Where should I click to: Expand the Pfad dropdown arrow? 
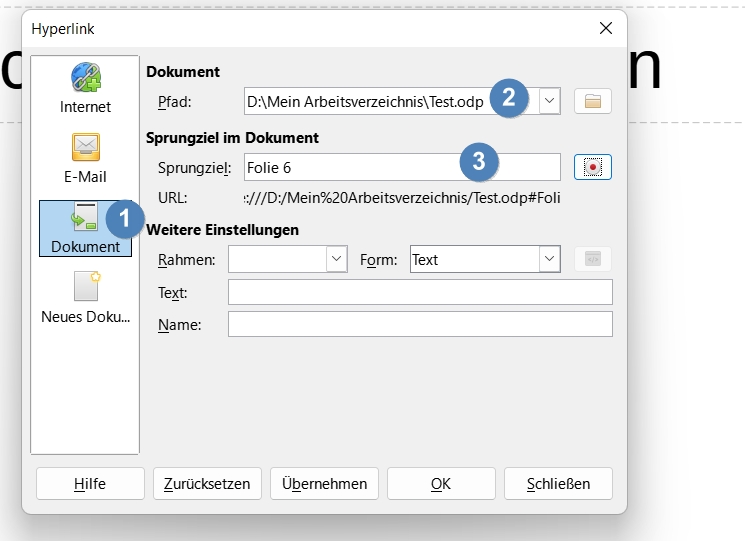[x=550, y=100]
